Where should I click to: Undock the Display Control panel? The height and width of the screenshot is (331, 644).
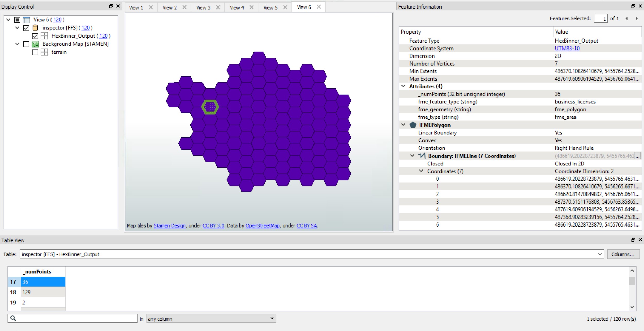[x=111, y=6]
